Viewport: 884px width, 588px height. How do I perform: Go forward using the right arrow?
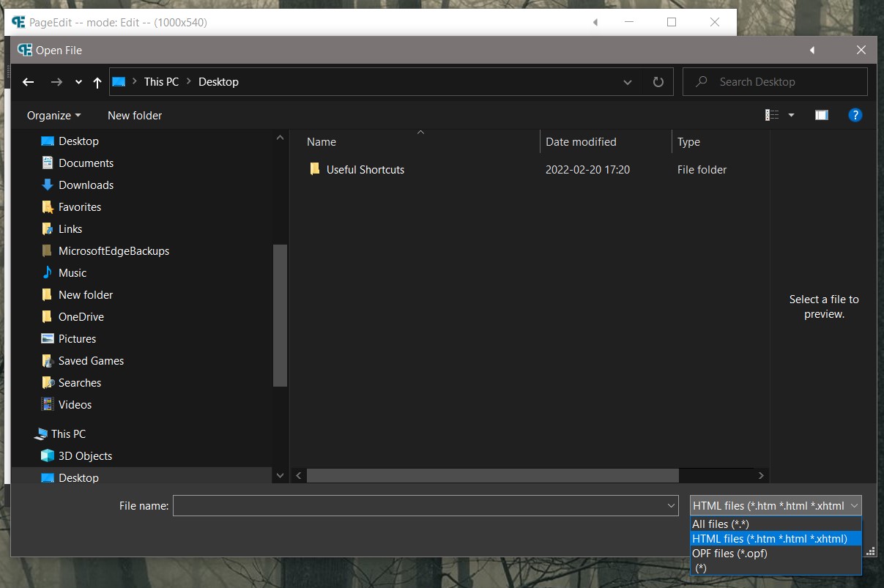[x=56, y=82]
